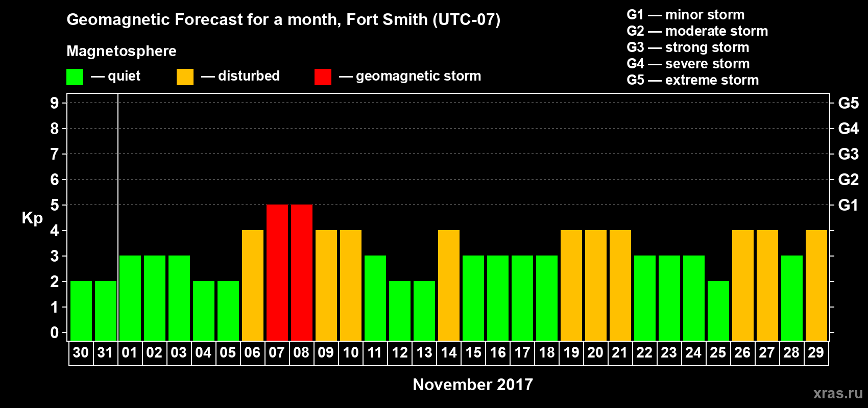
Task: Click the G2 label on the right axis
Action: click(849, 180)
